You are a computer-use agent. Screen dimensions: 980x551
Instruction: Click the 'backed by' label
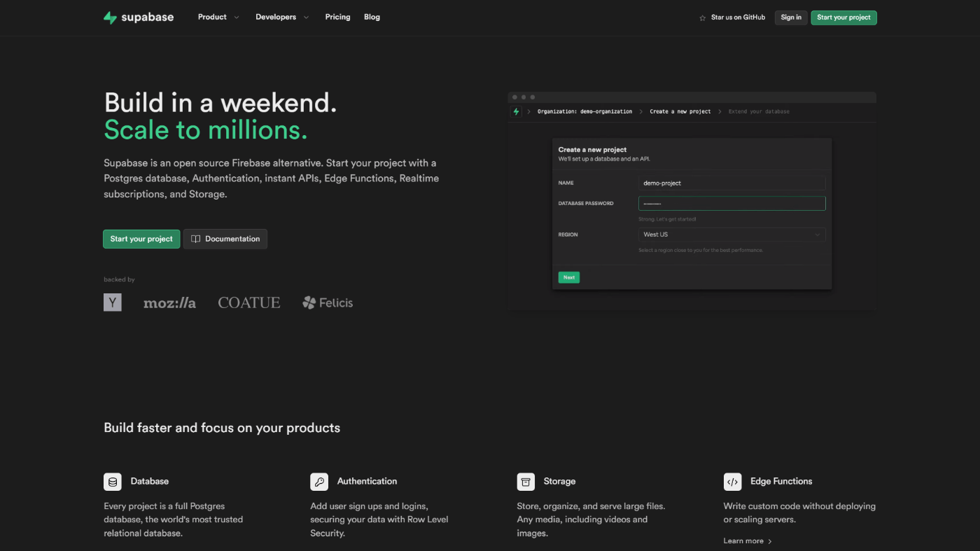tap(119, 279)
